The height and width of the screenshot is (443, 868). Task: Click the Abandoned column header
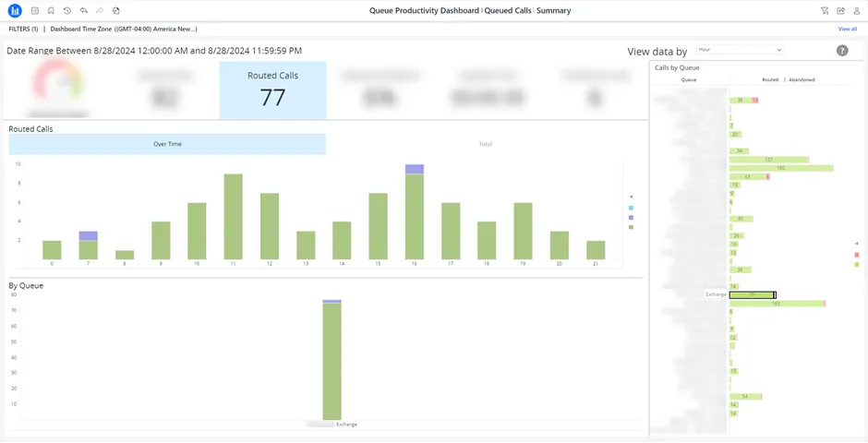[802, 79]
